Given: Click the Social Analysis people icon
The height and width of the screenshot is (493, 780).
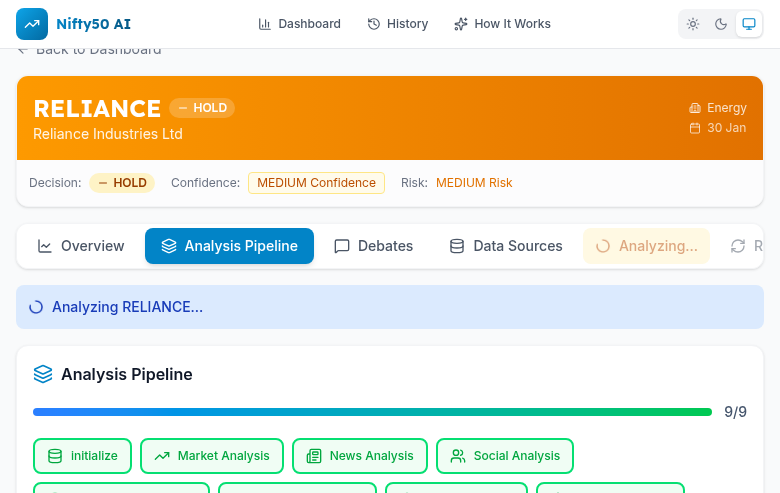Looking at the screenshot, I should click(x=458, y=456).
